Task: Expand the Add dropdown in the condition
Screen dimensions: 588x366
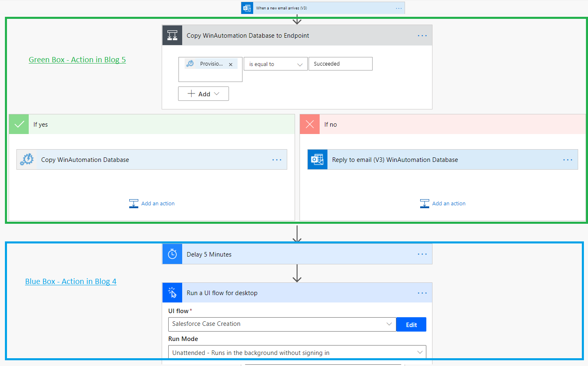Action: [x=204, y=94]
